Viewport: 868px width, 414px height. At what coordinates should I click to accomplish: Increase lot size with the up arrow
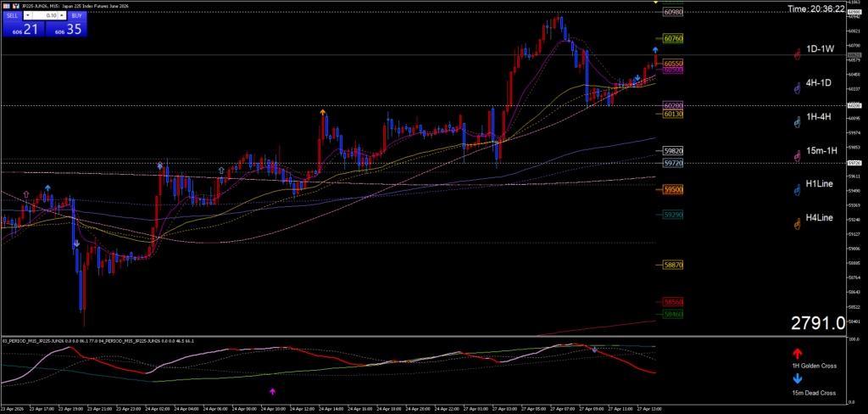(x=60, y=16)
